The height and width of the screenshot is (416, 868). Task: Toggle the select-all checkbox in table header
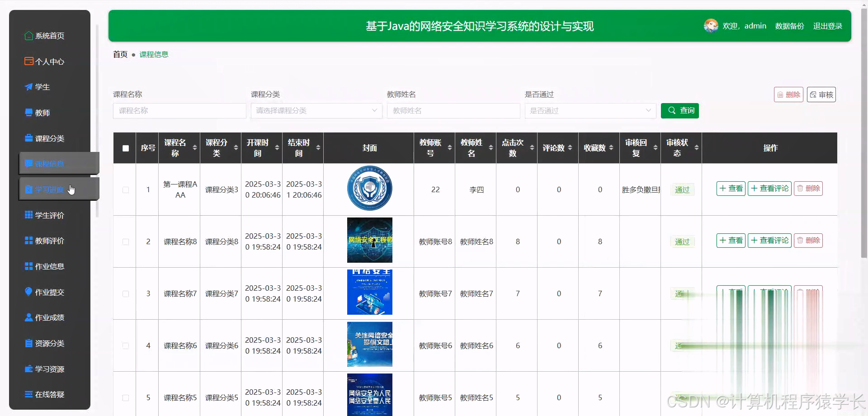coord(125,148)
